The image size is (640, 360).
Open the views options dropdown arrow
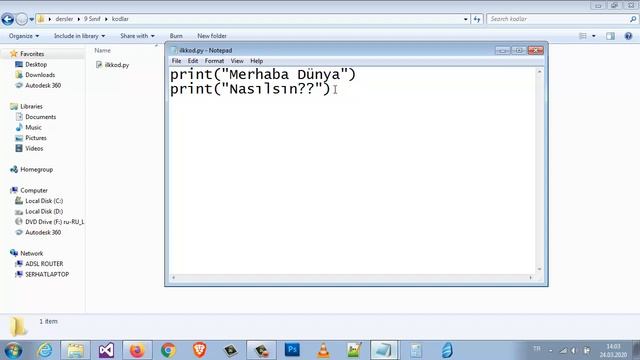click(x=593, y=36)
